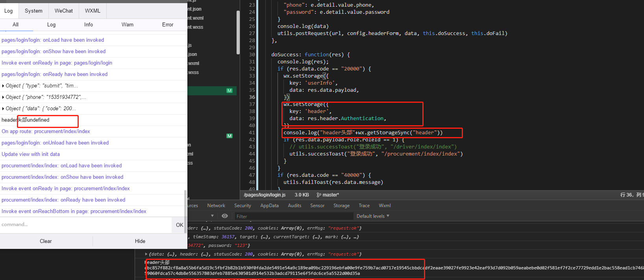Click the "key: 'userInfo'," code line

[313, 83]
